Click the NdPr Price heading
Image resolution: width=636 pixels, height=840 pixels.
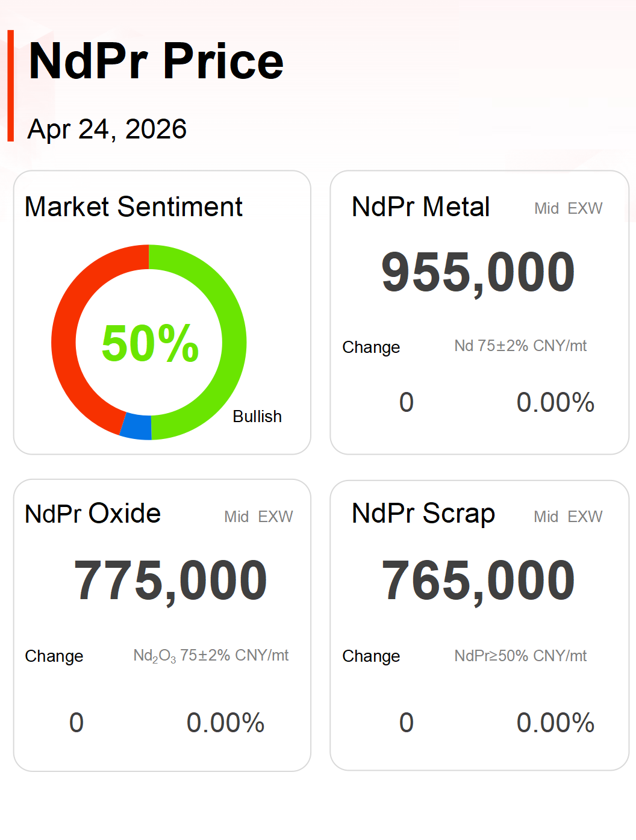156,61
